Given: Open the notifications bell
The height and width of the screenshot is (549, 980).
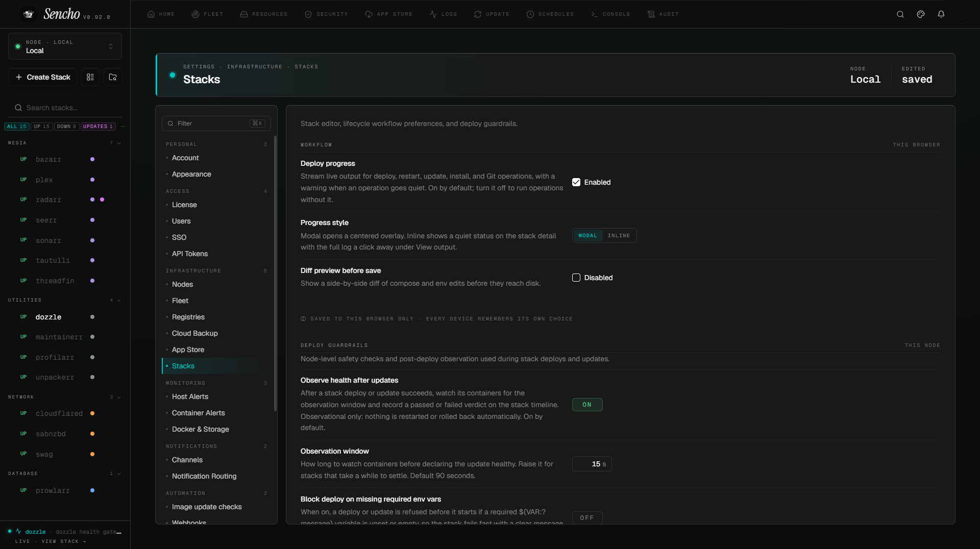Looking at the screenshot, I should (x=941, y=14).
